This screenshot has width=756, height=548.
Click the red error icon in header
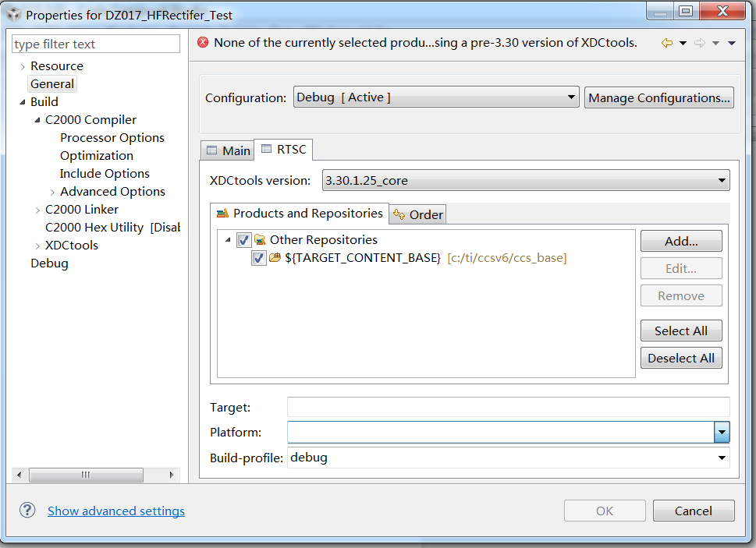[x=204, y=43]
